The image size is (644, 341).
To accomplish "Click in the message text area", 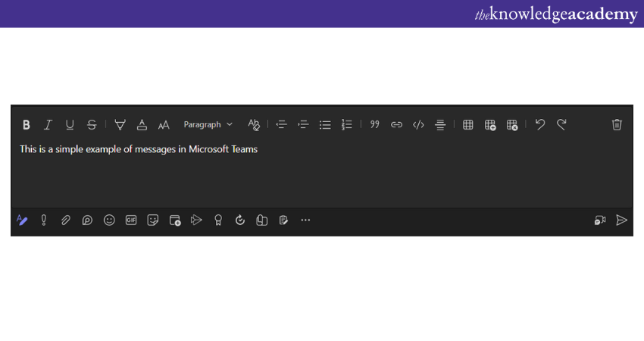I will coord(318,174).
